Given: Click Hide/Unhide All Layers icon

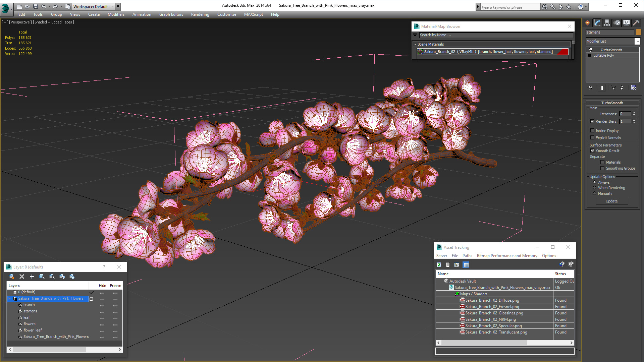Looking at the screenshot, I should click(62, 277).
